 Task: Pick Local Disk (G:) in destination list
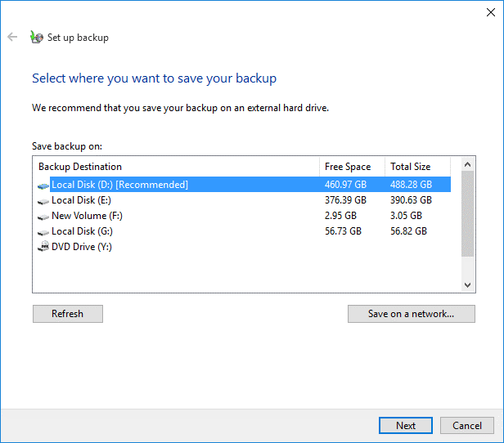pos(82,231)
